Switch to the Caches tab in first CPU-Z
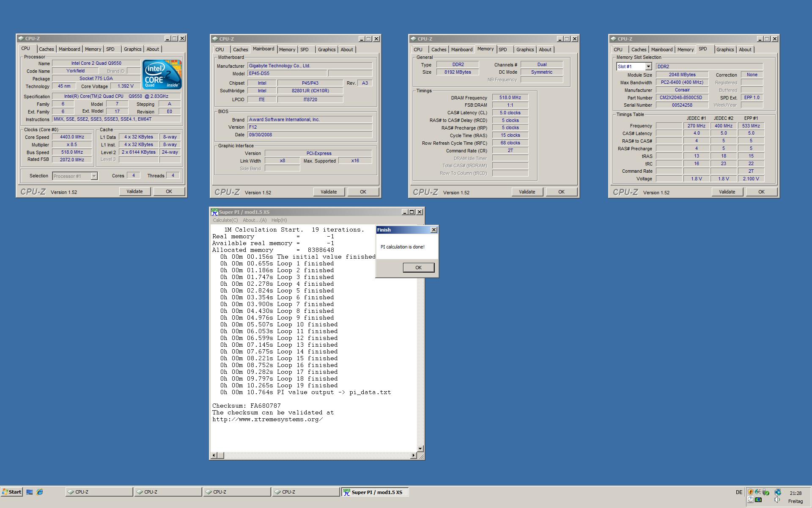 pos(46,49)
